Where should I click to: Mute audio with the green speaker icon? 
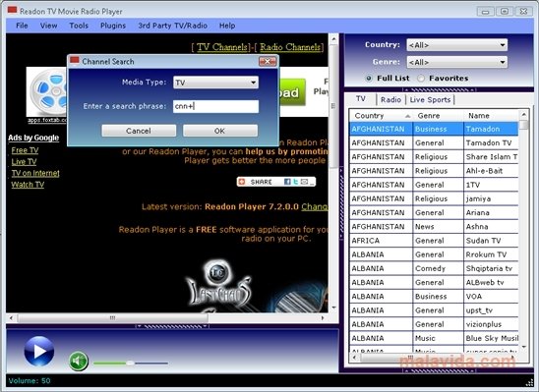tap(79, 362)
